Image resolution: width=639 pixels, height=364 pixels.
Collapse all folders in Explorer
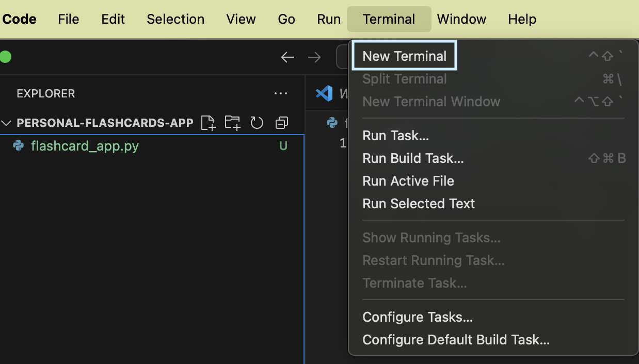pos(281,123)
